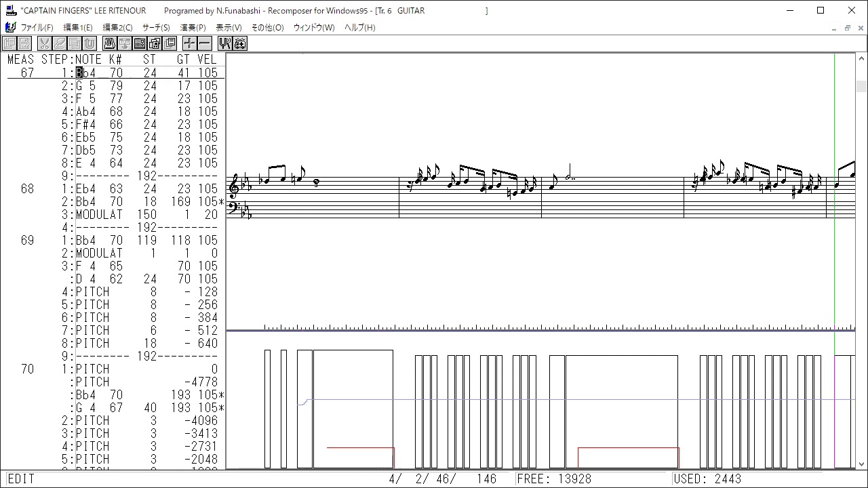Click the document icon in the menu bar
The image size is (868, 488).
click(10, 27)
